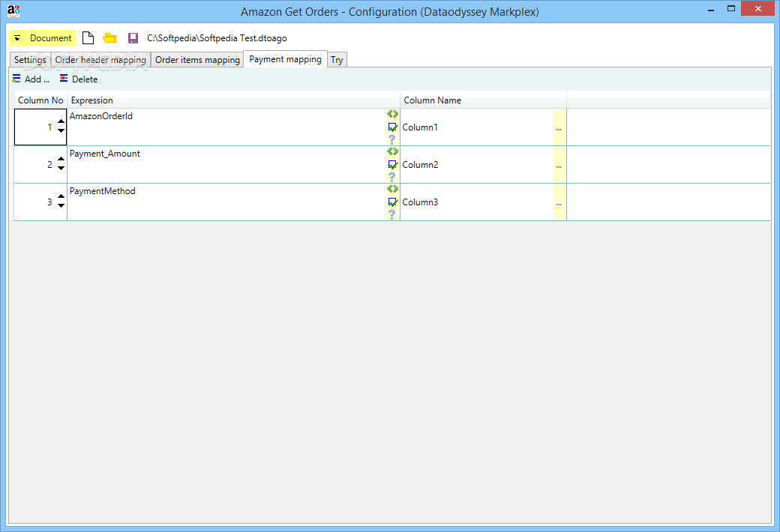Click the Add ... button
The width and height of the screenshot is (780, 532).
pyautogui.click(x=31, y=79)
